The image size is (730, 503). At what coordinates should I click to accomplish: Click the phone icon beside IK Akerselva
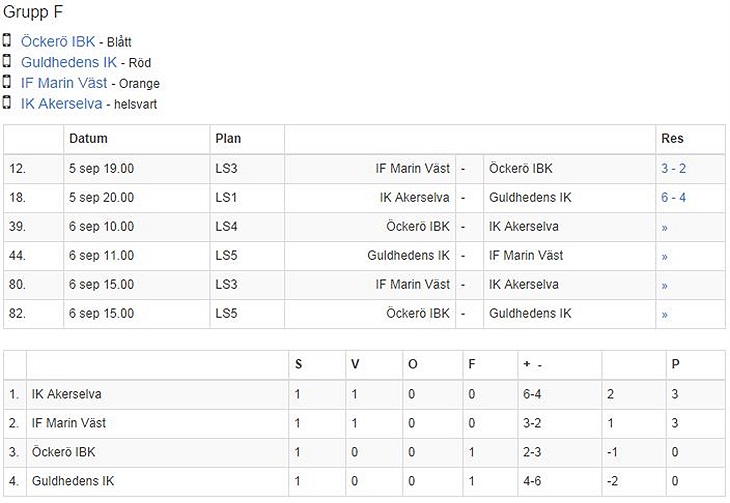(7, 102)
